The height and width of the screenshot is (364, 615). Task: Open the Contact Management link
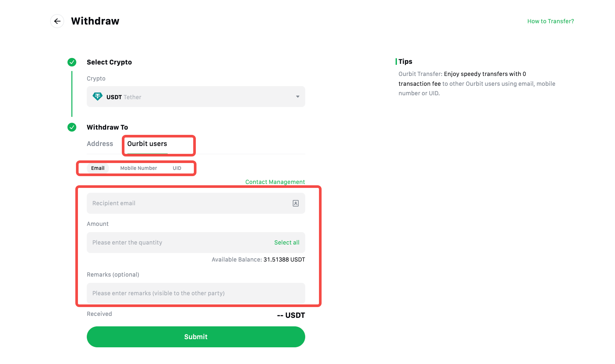point(275,182)
